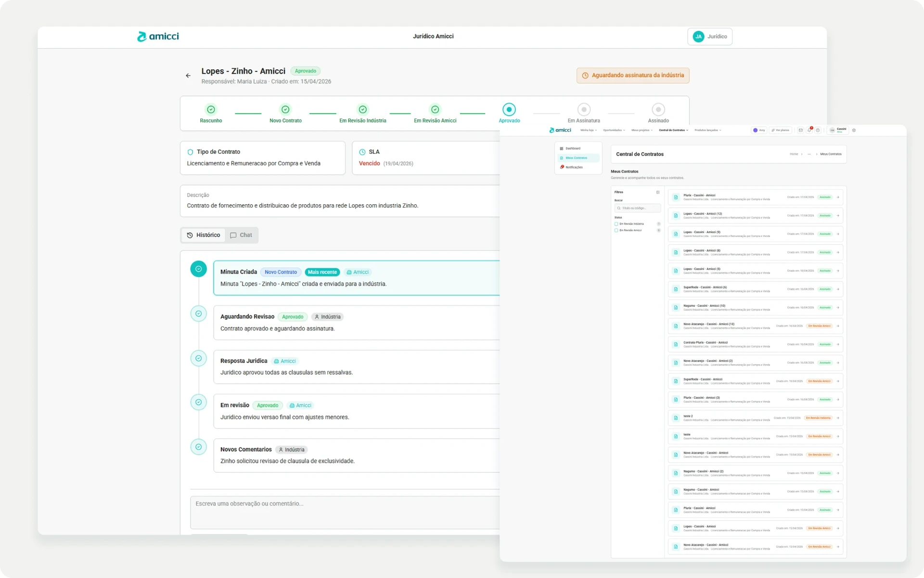Expand the Central de Contratos menu

673,130
